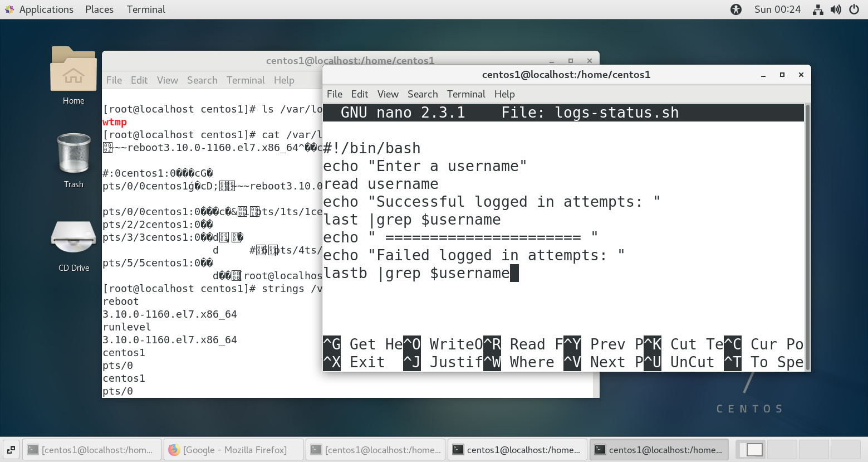Image resolution: width=868 pixels, height=462 pixels.
Task: Click the power icon in top bar
Action: point(854,9)
